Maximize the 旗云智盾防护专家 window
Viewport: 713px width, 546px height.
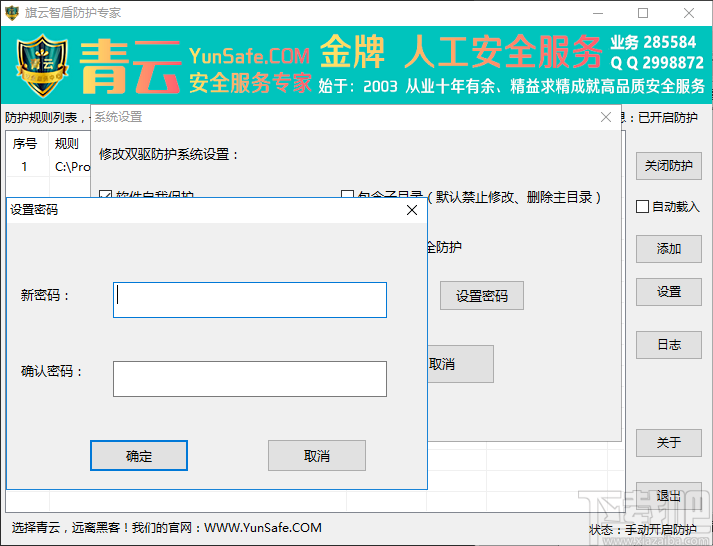(643, 13)
